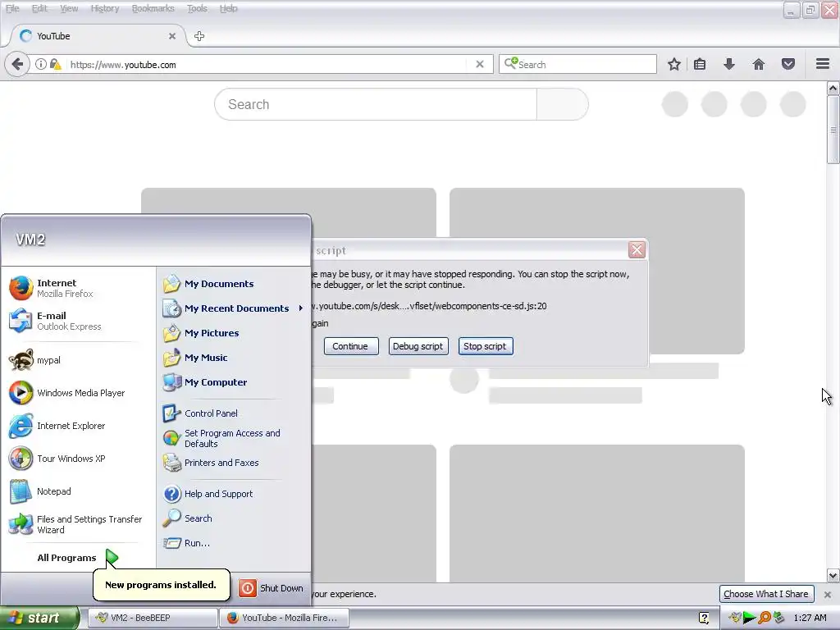Stop page loading with X in address bar
840x630 pixels.
pyautogui.click(x=480, y=64)
